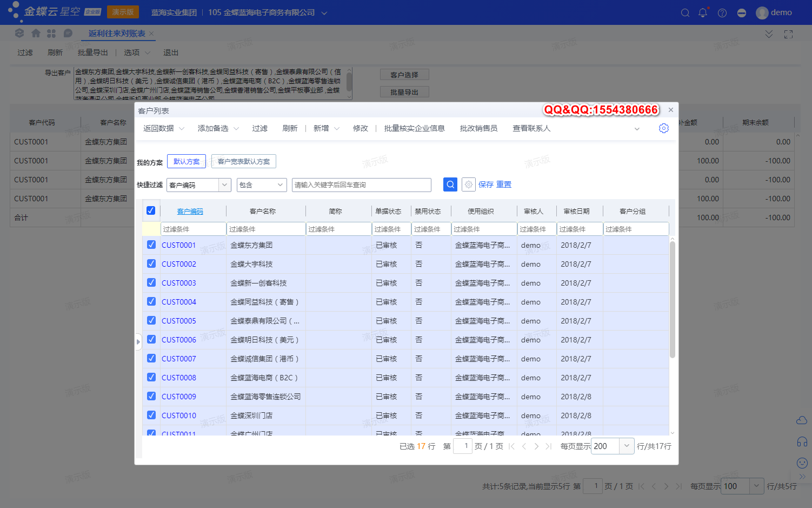The height and width of the screenshot is (508, 812).
Task: Click 退出 in the report toolbar
Action: click(171, 52)
